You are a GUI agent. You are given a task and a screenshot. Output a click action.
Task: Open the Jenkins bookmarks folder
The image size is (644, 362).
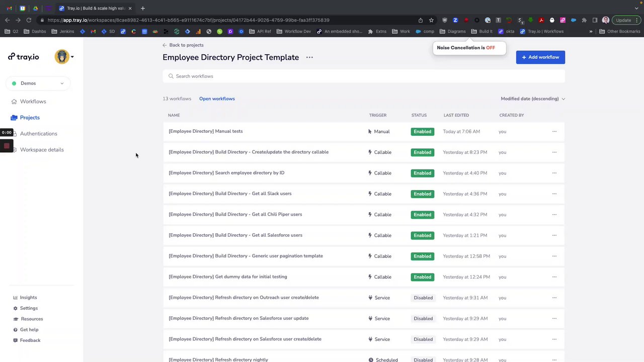point(63,31)
